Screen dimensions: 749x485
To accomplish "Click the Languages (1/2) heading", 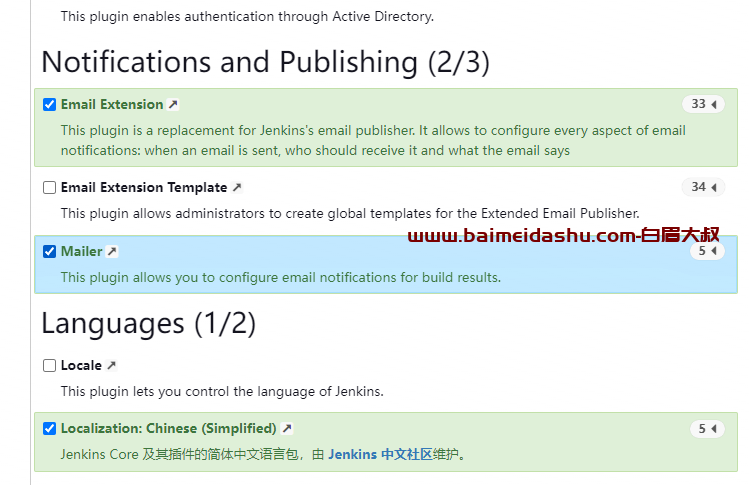I will coord(149,323).
